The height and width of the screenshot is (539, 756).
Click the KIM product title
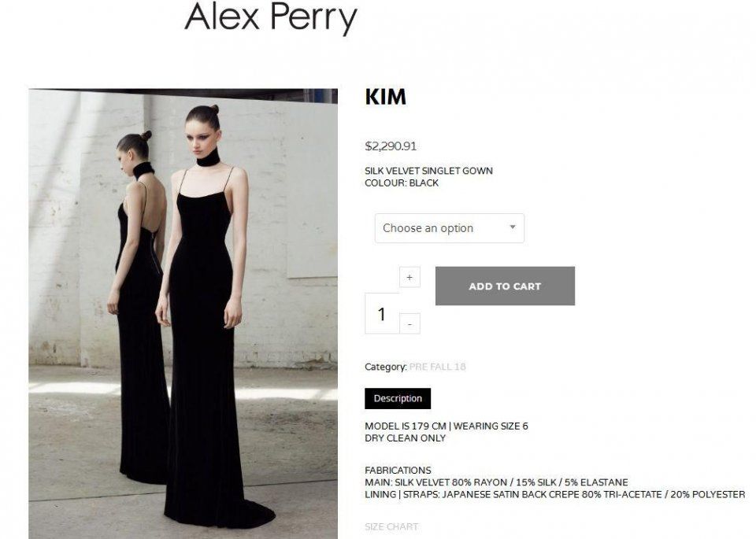[x=386, y=97]
